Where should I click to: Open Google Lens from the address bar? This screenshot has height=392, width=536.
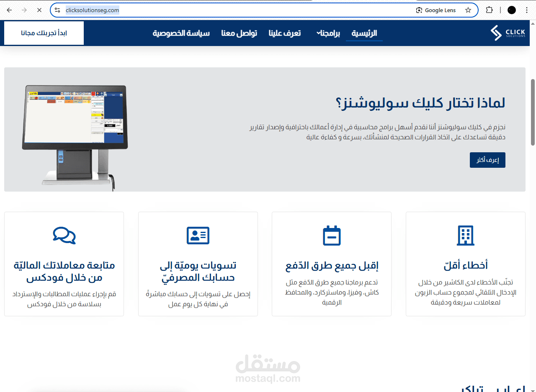tap(435, 10)
